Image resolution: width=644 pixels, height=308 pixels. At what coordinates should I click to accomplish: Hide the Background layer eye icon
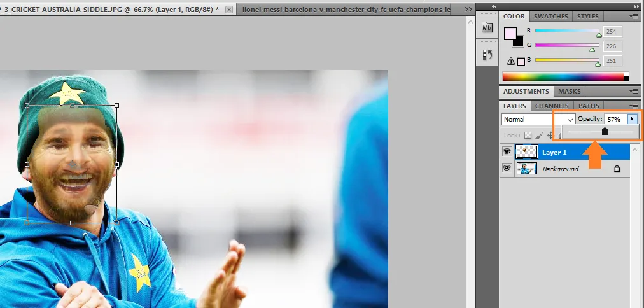(x=507, y=169)
